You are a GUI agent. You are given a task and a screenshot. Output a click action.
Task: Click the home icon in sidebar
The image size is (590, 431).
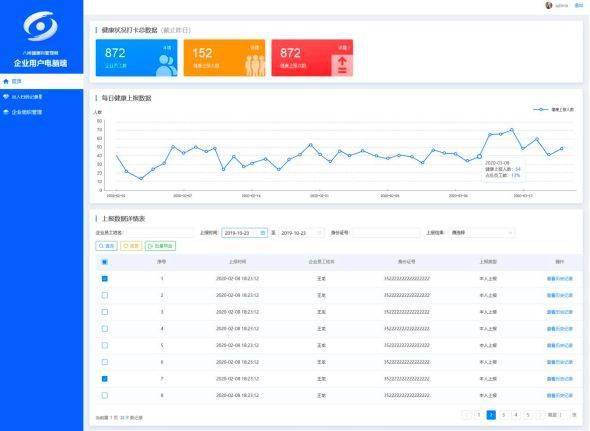pos(6,81)
